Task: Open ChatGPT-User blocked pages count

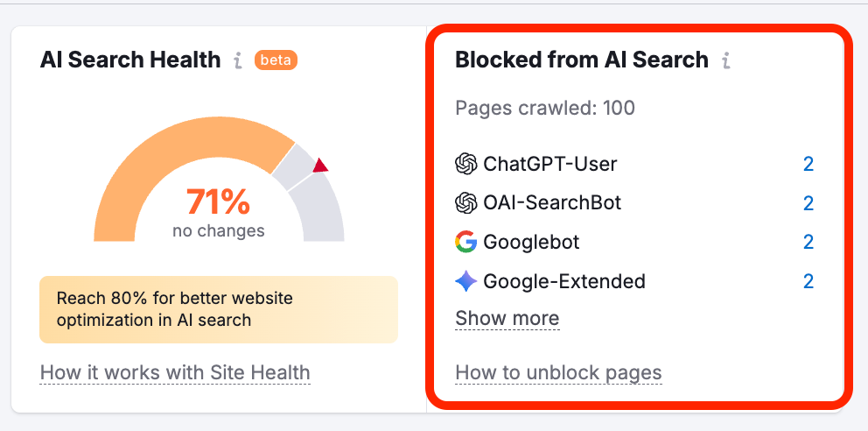Action: 808,164
